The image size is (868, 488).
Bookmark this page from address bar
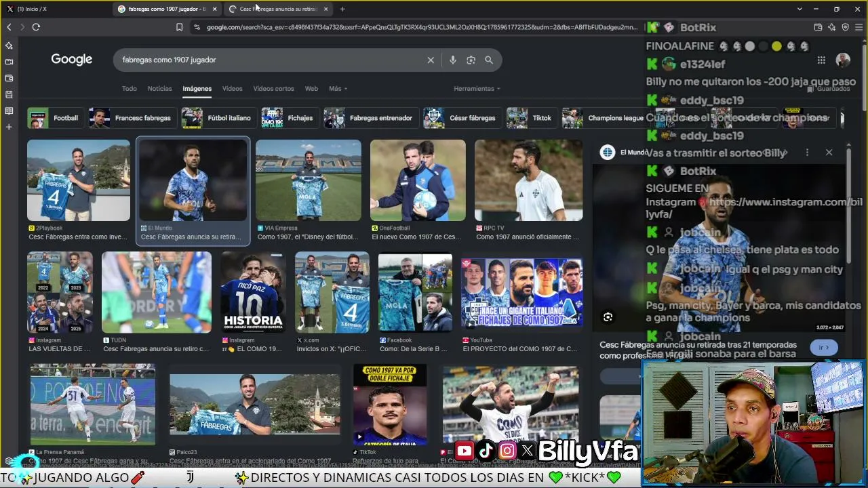pos(179,27)
